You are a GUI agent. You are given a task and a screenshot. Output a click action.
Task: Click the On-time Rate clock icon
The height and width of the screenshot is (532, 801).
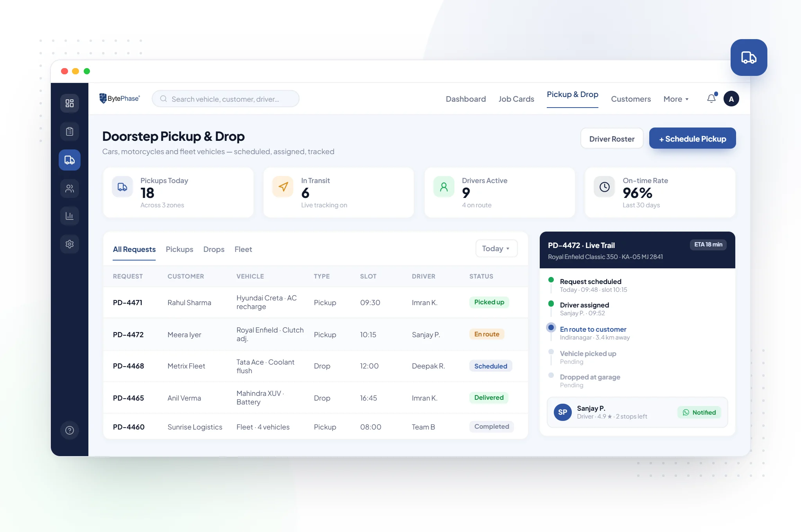coord(605,187)
